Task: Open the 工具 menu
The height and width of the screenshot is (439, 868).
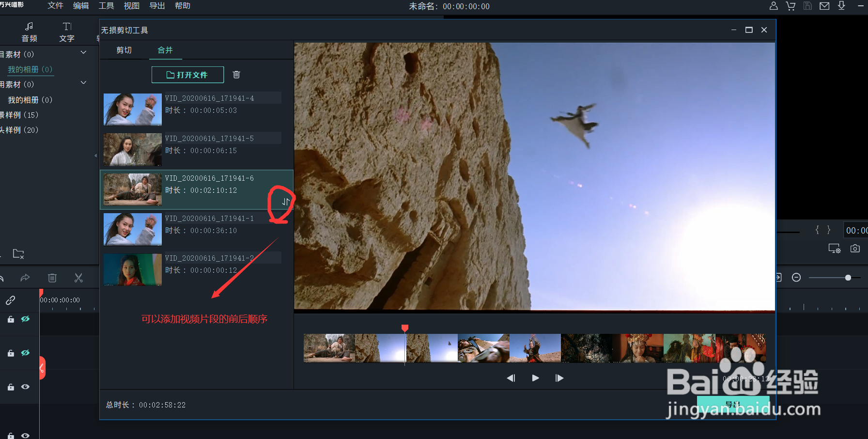Action: 106,6
